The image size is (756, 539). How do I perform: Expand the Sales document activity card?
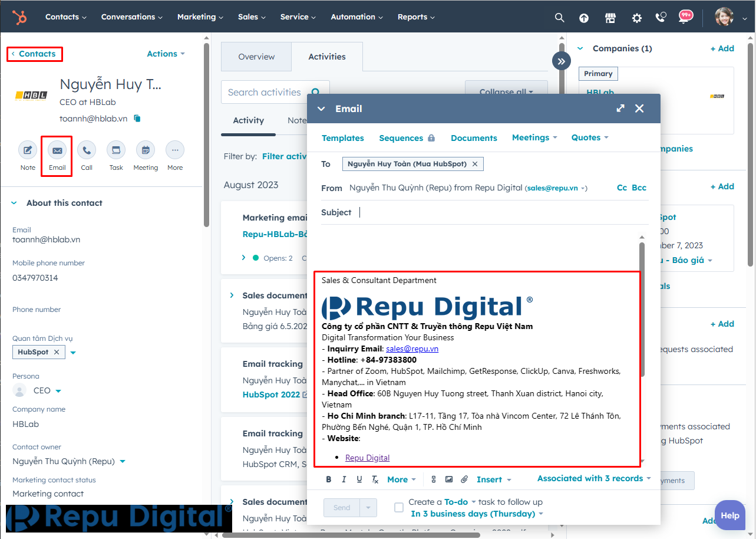coord(232,295)
